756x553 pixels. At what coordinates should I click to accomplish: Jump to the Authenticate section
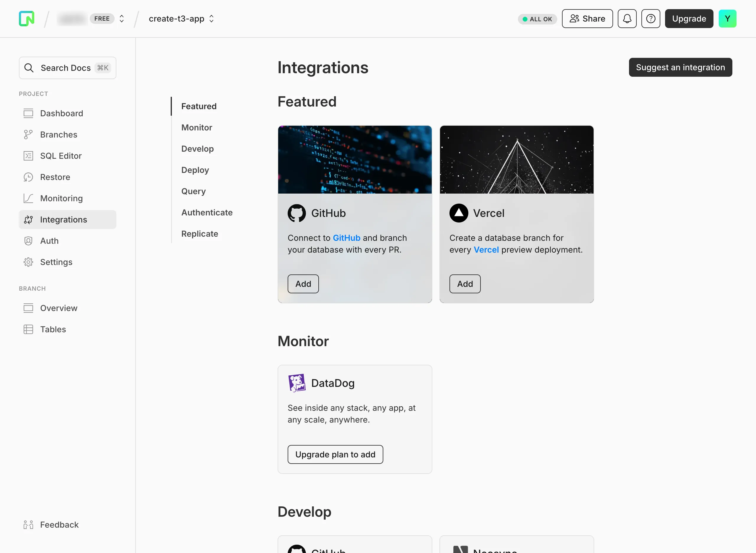(207, 212)
